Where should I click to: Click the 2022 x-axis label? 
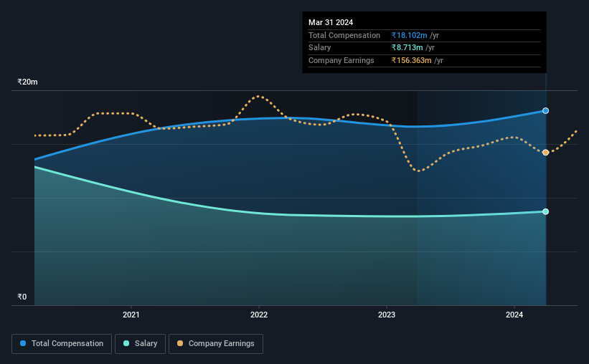coord(259,315)
